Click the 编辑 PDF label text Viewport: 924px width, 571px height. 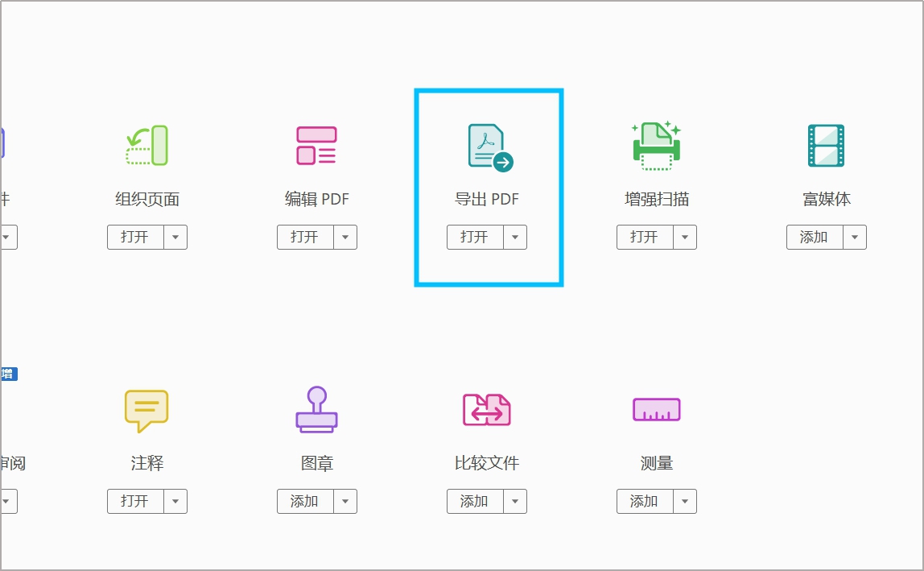click(x=317, y=200)
